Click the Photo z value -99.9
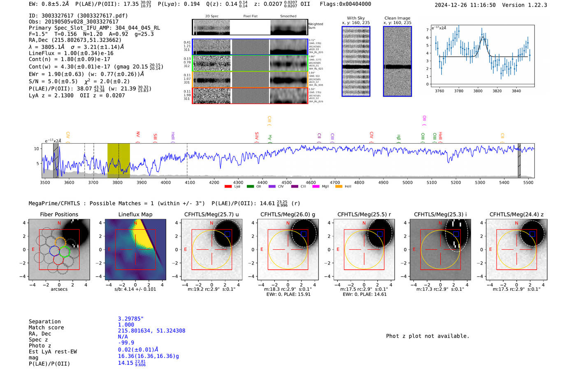 pyautogui.click(x=126, y=343)
